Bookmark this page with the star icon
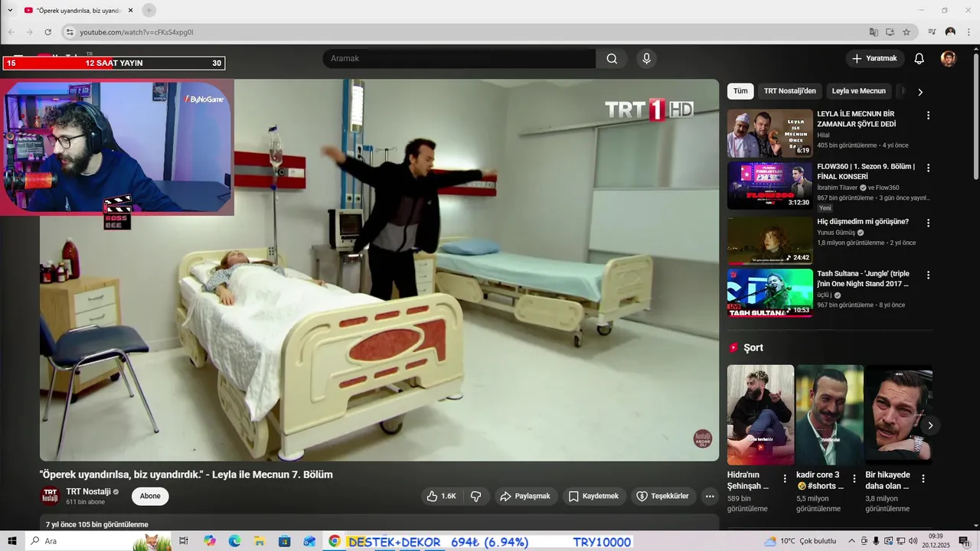Viewport: 980px width, 551px height. pyautogui.click(x=906, y=32)
